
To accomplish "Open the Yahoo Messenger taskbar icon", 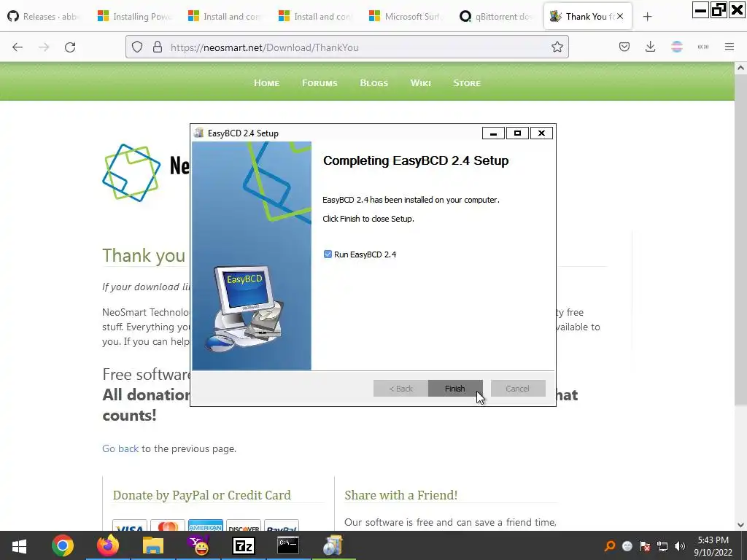I will (198, 545).
